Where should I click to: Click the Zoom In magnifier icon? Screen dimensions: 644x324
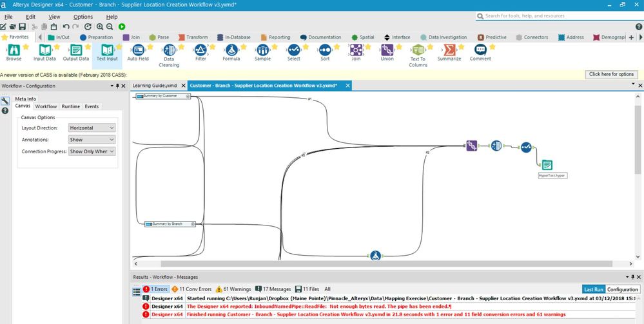(100, 26)
